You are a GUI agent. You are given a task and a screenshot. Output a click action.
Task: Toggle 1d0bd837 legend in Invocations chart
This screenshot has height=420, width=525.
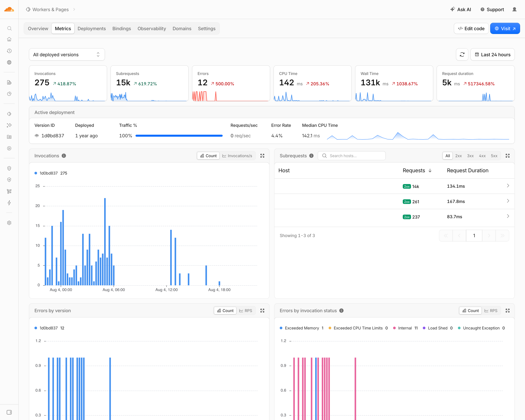coord(51,173)
